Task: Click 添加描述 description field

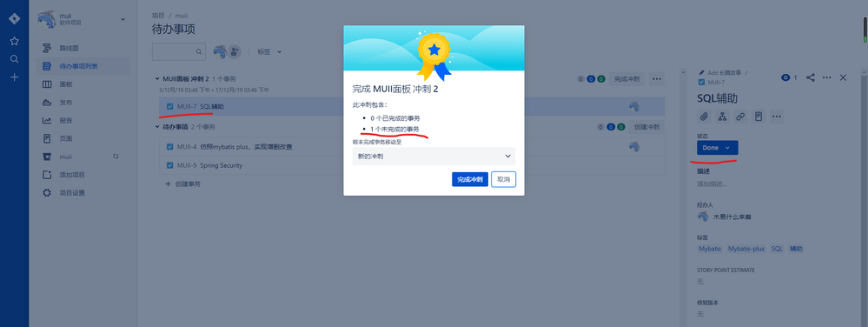Action: 712,184
